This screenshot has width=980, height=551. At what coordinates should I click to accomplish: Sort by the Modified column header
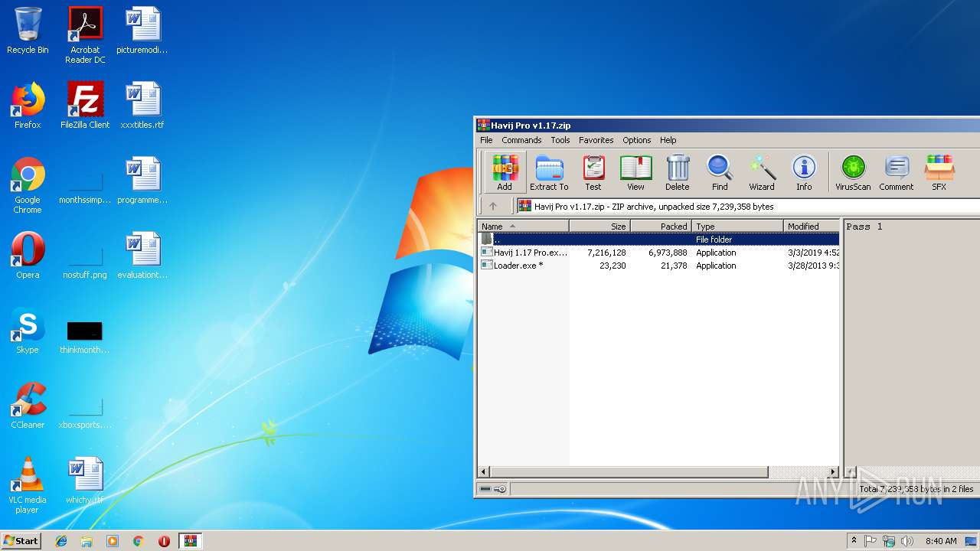[812, 227]
